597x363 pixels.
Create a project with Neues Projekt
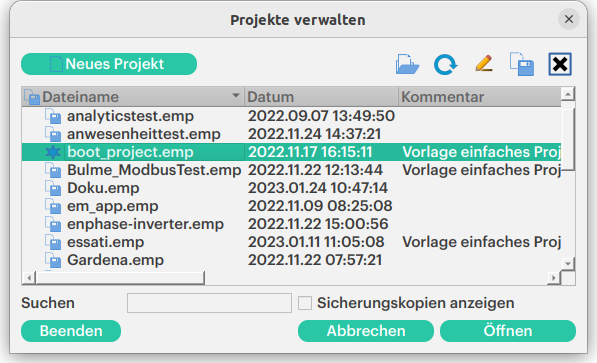(109, 64)
